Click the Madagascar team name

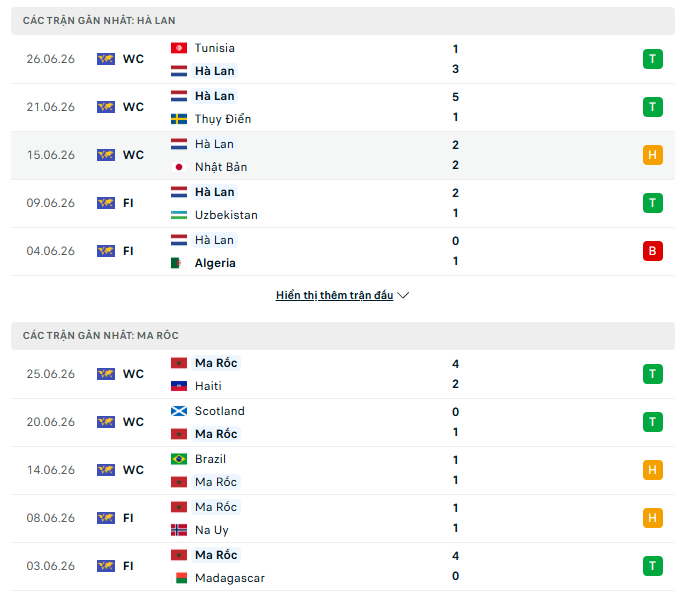(x=230, y=578)
